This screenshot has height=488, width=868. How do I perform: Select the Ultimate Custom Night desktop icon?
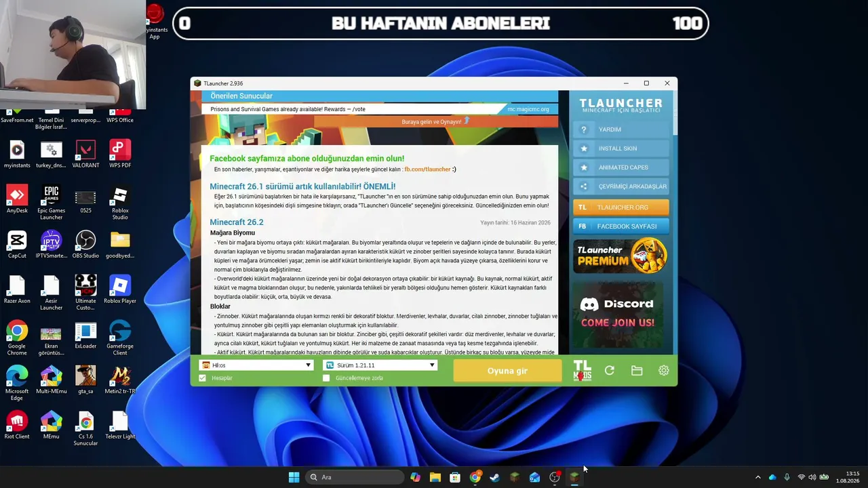(85, 293)
